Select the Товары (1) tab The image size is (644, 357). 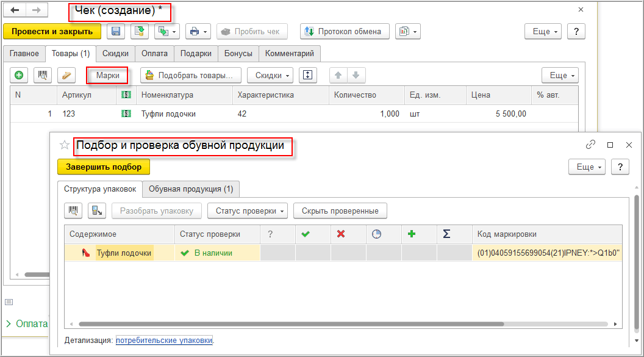(x=71, y=54)
